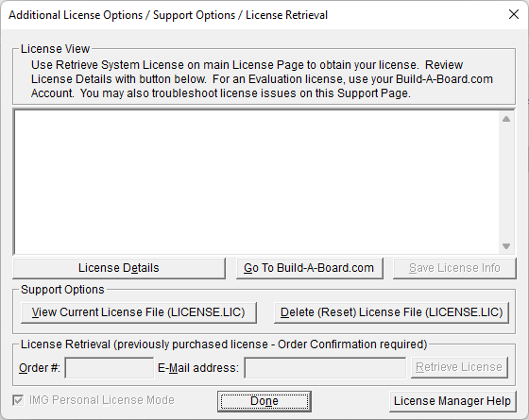
Task: View Current License File (LICENSE.LIC)
Action: click(x=138, y=312)
